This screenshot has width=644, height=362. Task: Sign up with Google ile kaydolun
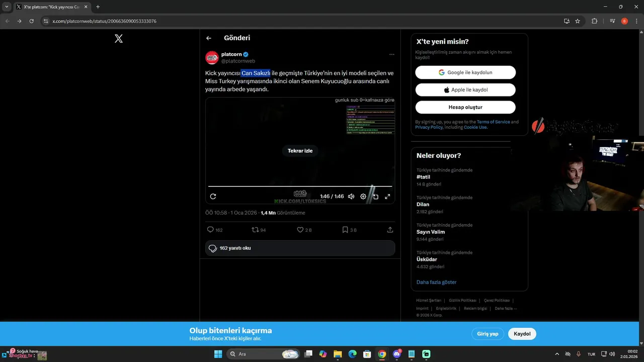tap(465, 72)
